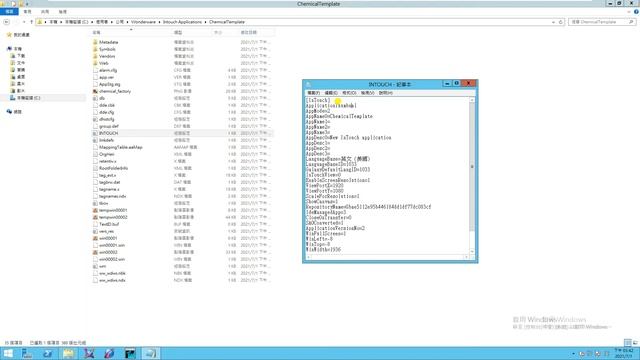Click the tempwin00001 file icon
Viewport: 640px width, 360px height.
(95, 210)
